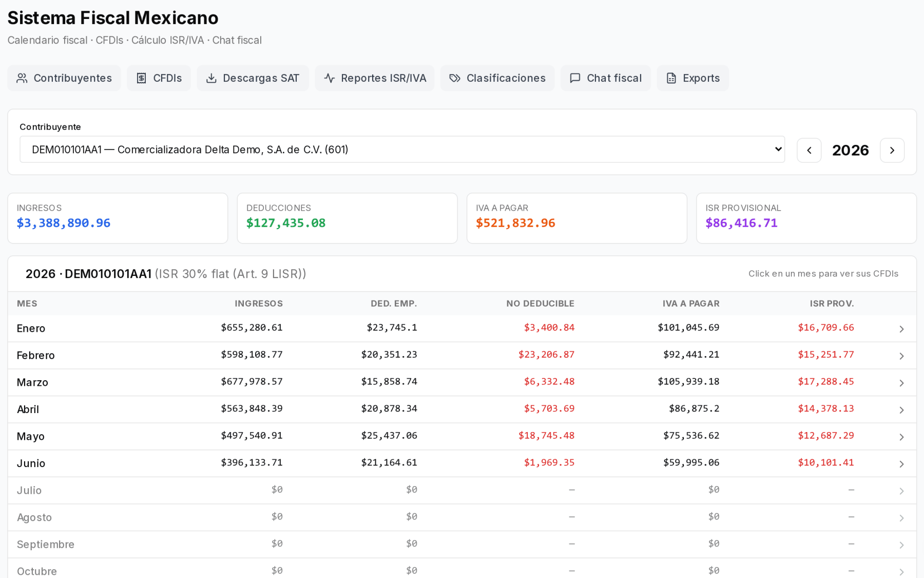Expand Mayo row chevron
The height and width of the screenshot is (578, 924).
901,437
